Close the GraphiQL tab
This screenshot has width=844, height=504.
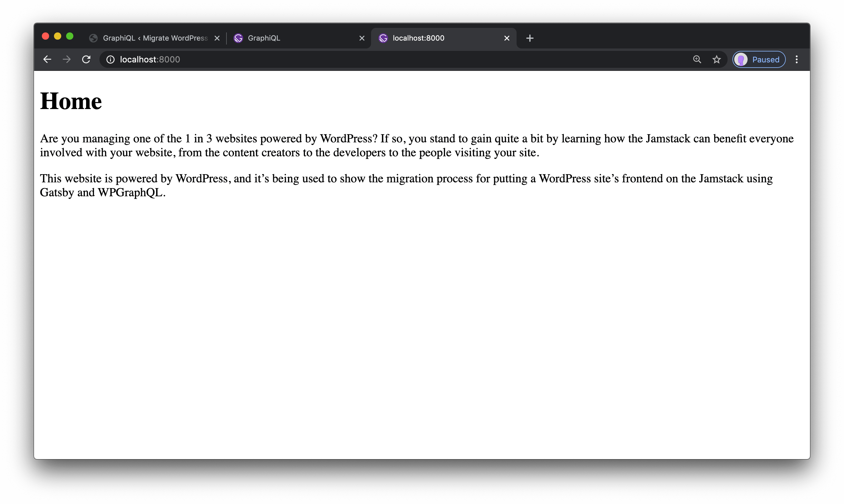click(362, 38)
